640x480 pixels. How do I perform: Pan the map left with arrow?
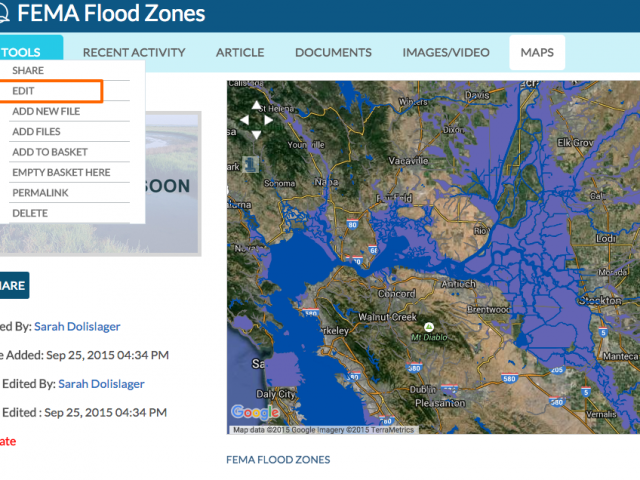coord(244,120)
